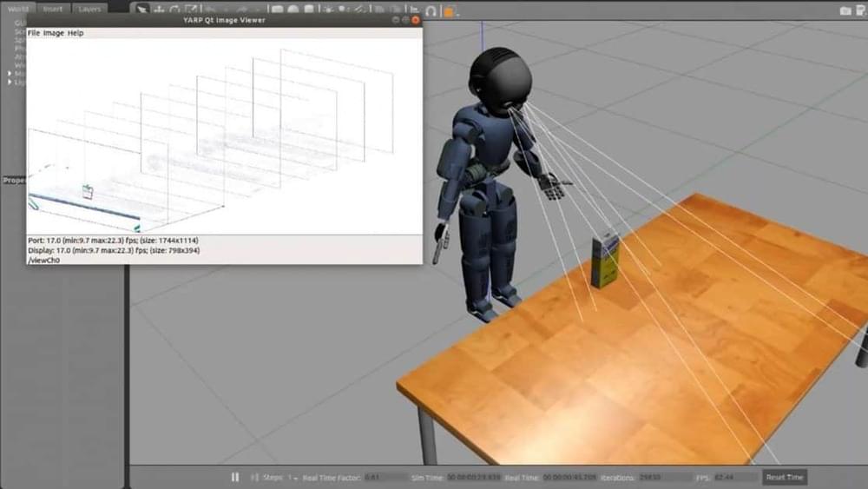Switch to the Layers tab
868x489 pixels.
89,9
